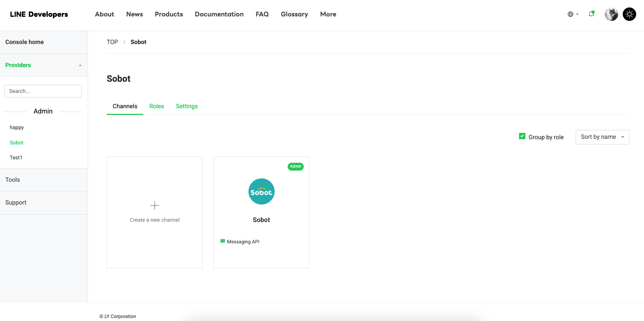Collapse the Providers section arrow
644x321 pixels.
80,65
